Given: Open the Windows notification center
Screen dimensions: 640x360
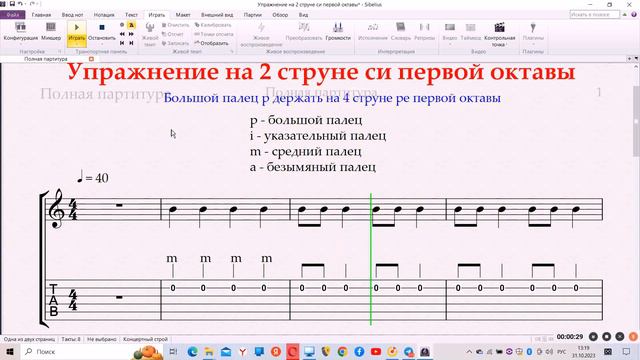Looking at the screenshot, I should pos(627,351).
